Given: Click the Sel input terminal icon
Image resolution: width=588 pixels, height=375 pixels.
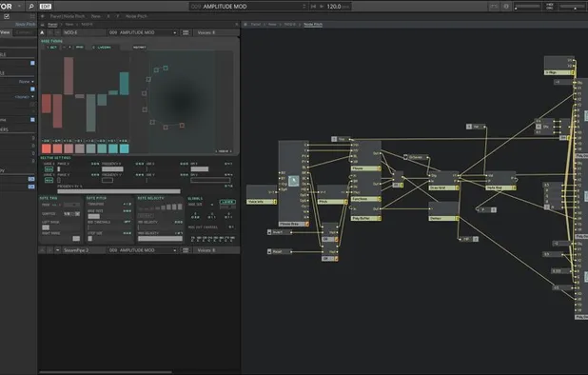Looking at the screenshot, I should 469,127.
